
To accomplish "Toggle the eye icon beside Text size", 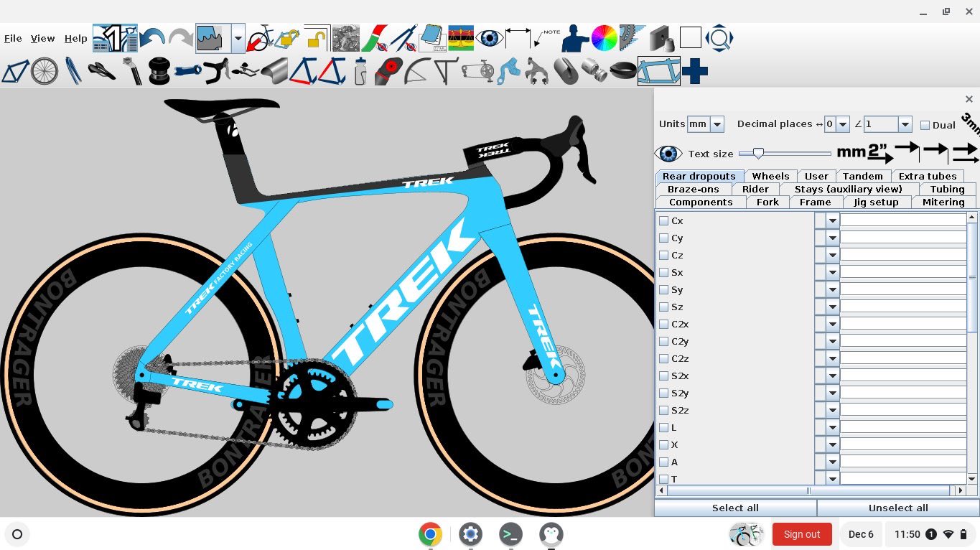I will [668, 154].
